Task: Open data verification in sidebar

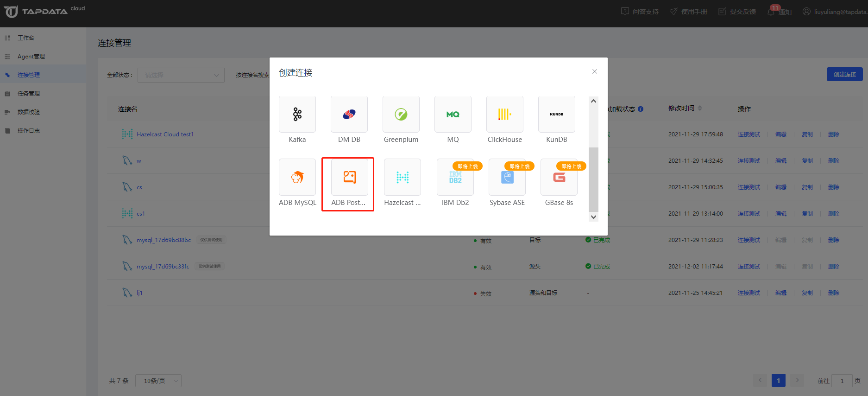Action: [x=43, y=112]
